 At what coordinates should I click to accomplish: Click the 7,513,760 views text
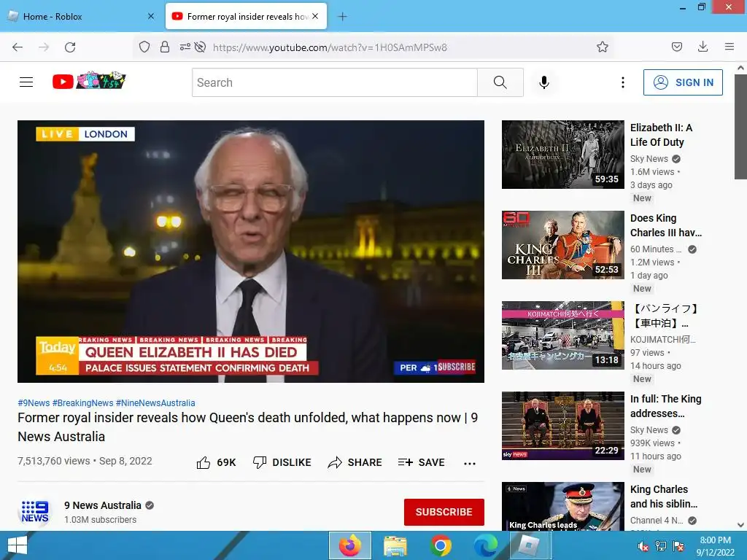(x=54, y=461)
